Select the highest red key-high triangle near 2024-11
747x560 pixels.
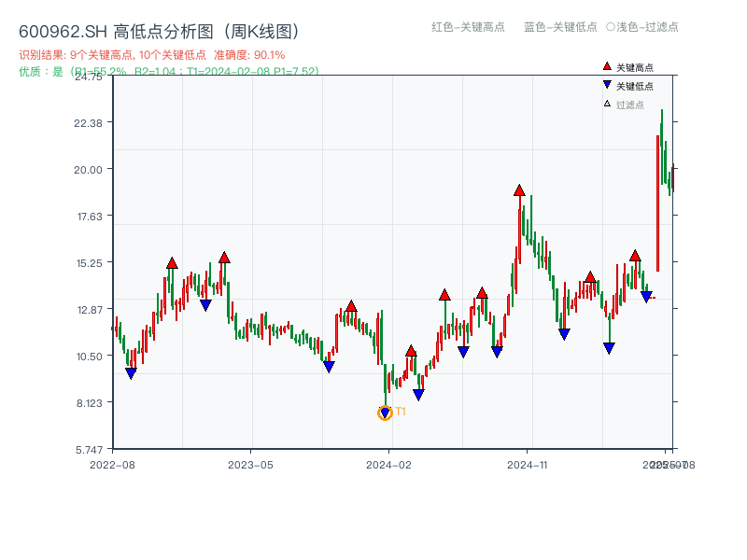click(519, 190)
